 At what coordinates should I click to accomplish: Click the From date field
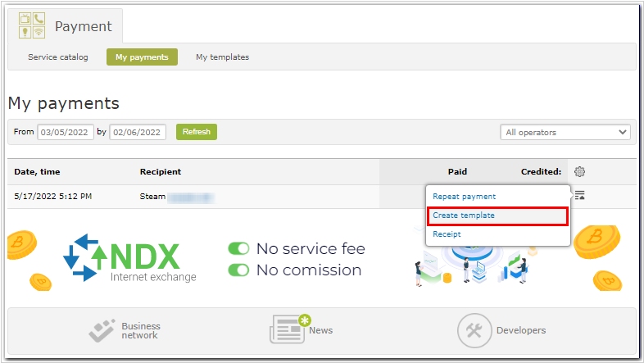(x=66, y=132)
